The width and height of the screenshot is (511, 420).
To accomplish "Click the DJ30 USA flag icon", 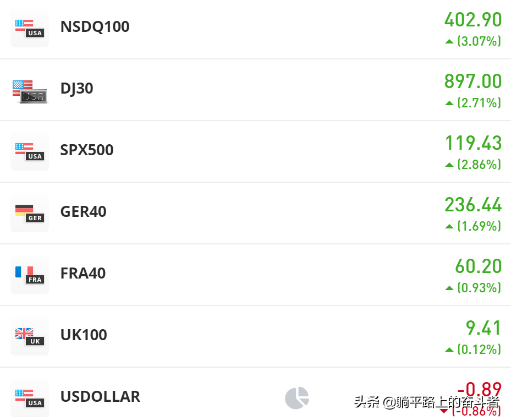I will click(30, 91).
